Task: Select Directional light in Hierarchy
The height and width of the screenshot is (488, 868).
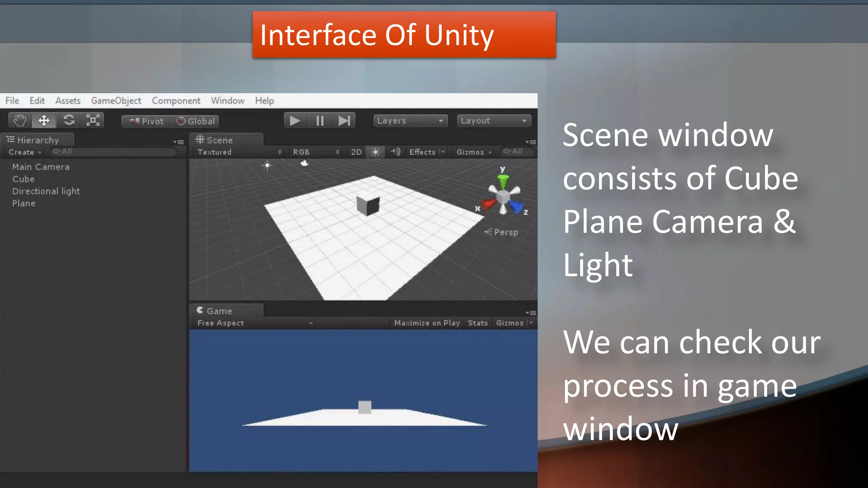Action: pyautogui.click(x=46, y=191)
